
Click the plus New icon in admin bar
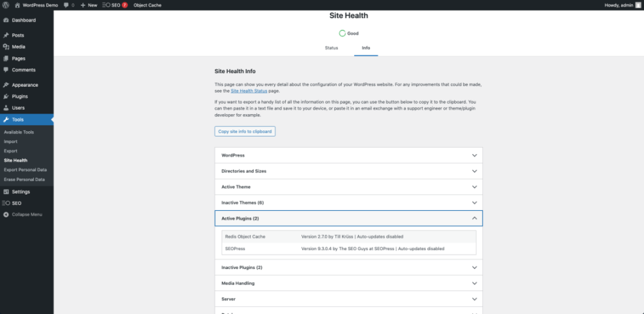pyautogui.click(x=83, y=5)
